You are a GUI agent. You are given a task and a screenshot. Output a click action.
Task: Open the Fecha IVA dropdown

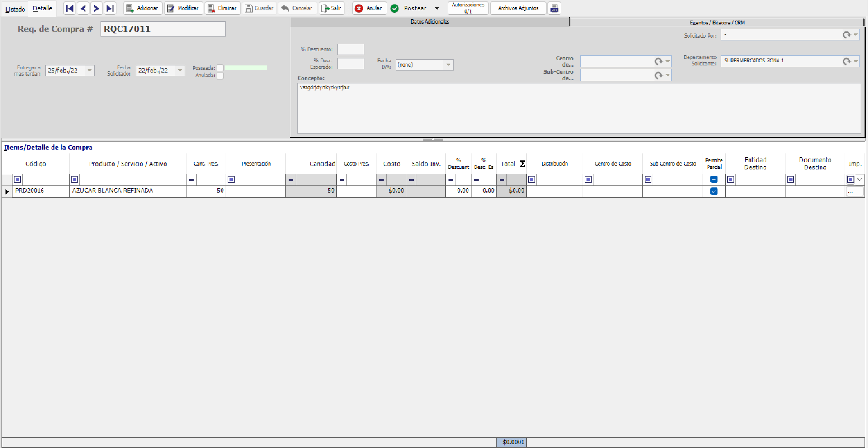(x=447, y=65)
